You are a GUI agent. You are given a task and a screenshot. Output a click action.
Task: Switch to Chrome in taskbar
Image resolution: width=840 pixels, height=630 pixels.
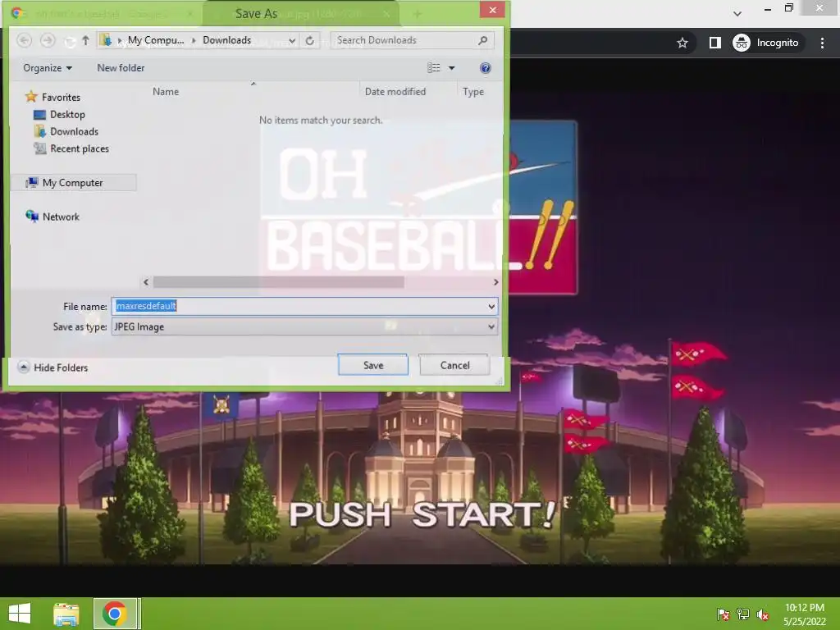(116, 614)
